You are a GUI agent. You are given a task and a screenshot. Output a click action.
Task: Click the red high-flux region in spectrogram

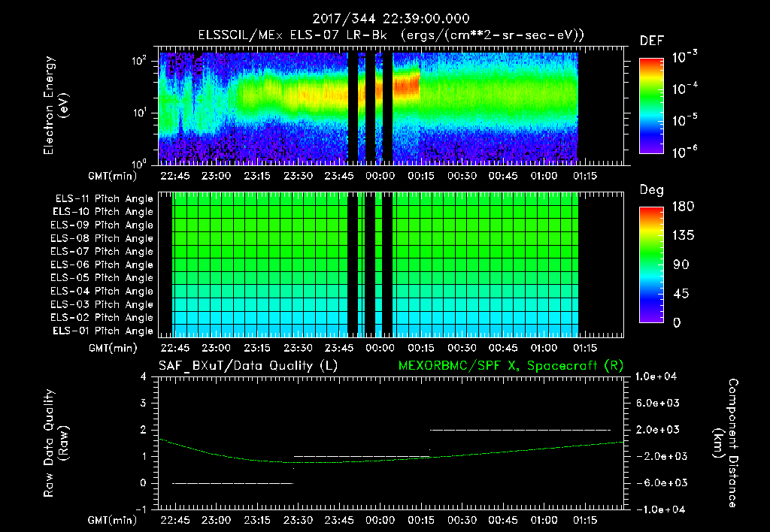click(407, 84)
